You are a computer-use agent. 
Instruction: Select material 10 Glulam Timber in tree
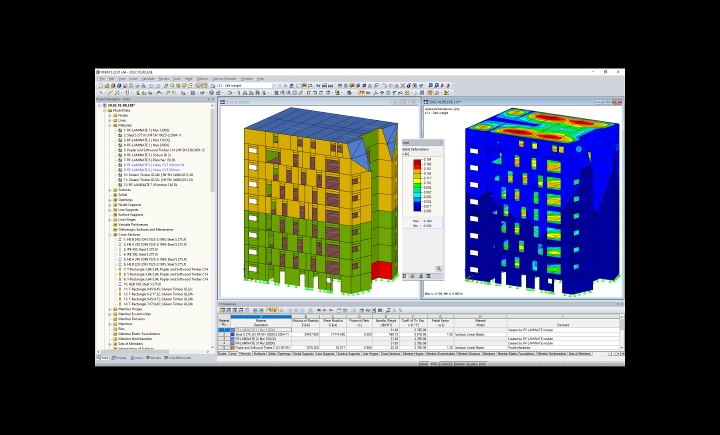point(156,175)
